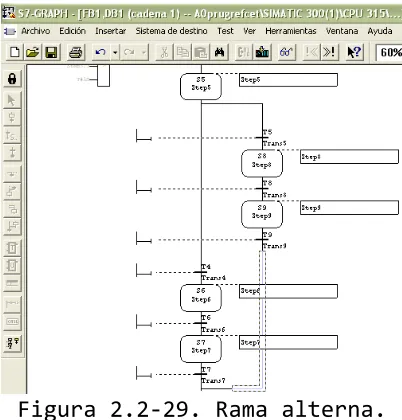This screenshot has width=402, height=420.
Task: Click the Step6 action box
Action: (x=288, y=291)
